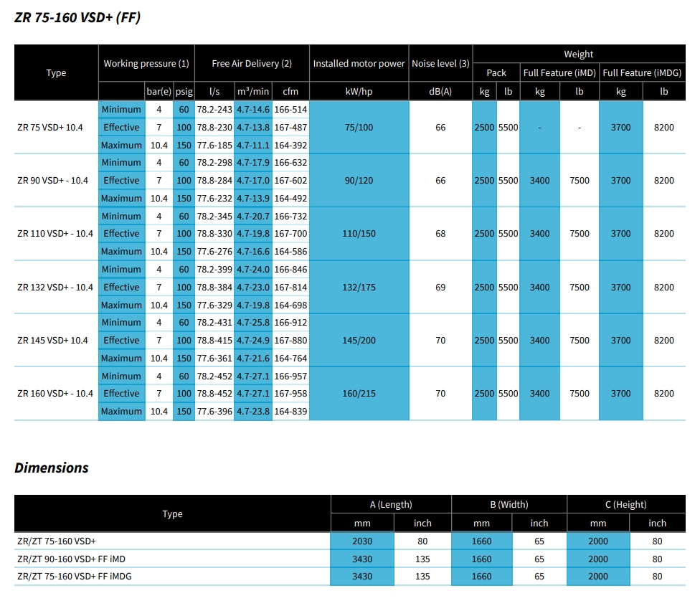Select the "Dimensions" section heading

(52, 468)
